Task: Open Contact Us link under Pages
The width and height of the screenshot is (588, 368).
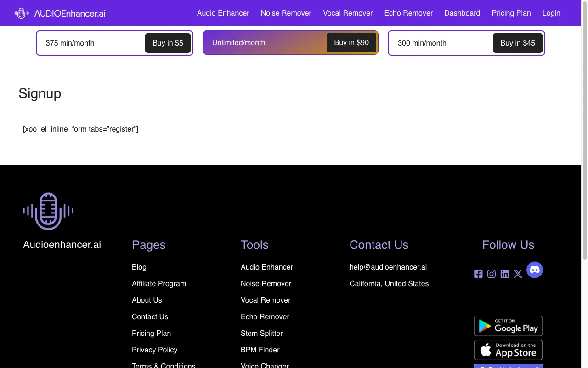Action: click(150, 316)
